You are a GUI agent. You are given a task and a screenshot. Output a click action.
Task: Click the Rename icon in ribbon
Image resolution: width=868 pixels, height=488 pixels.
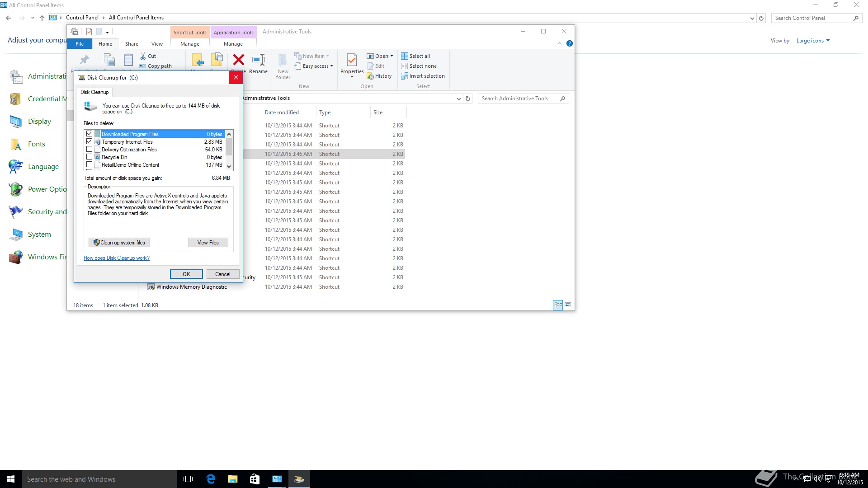tap(258, 60)
